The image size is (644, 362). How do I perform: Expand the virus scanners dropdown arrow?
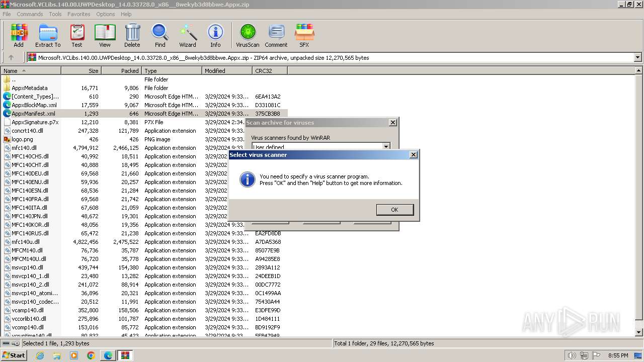[x=386, y=146]
